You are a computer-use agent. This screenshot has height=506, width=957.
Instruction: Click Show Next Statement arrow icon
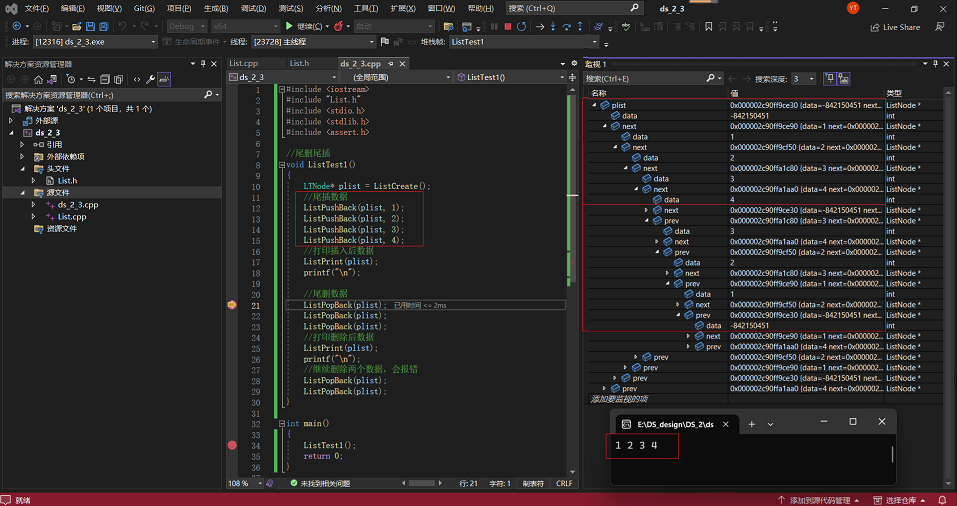540,27
